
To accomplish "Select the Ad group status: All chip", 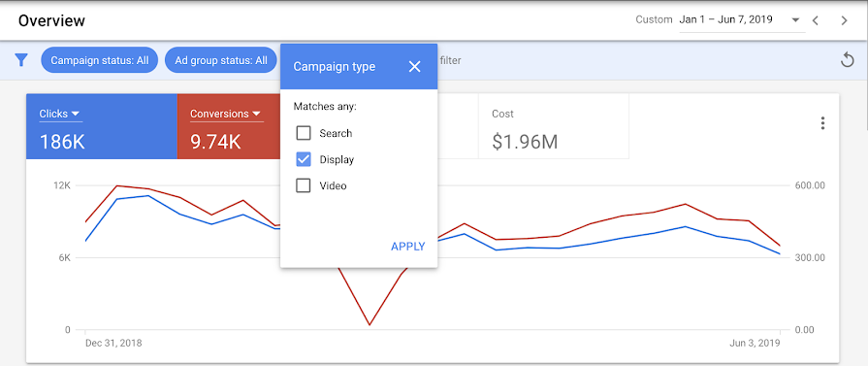I will coord(221,60).
